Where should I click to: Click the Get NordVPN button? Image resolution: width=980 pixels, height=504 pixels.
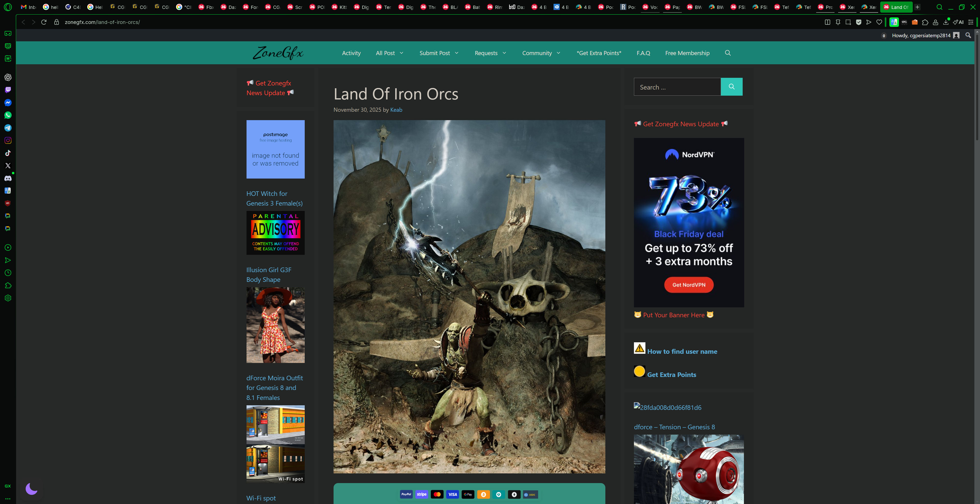click(689, 285)
